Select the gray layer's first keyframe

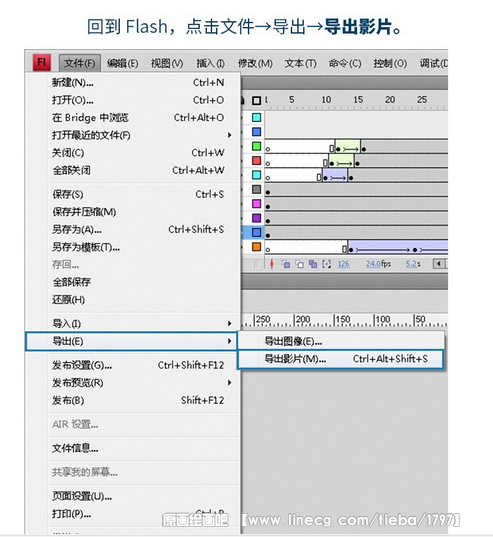[x=268, y=192]
